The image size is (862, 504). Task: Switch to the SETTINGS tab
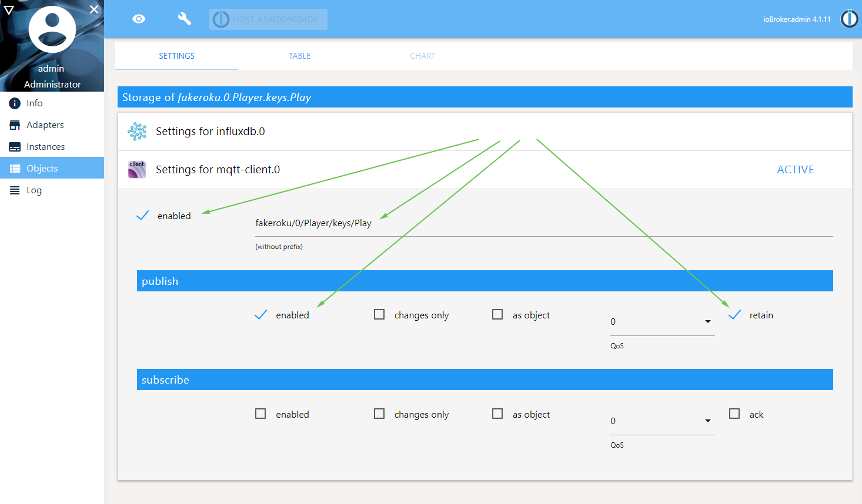click(x=176, y=56)
